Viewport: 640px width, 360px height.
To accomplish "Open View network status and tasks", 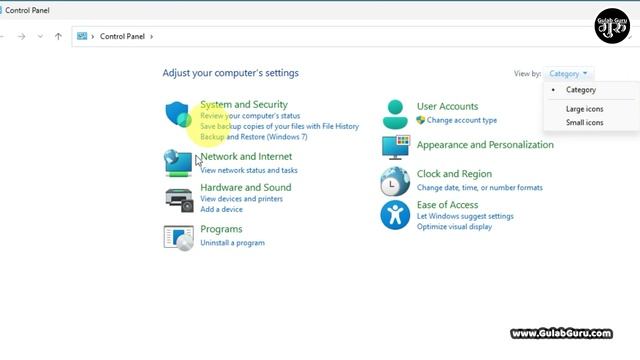I will (249, 170).
